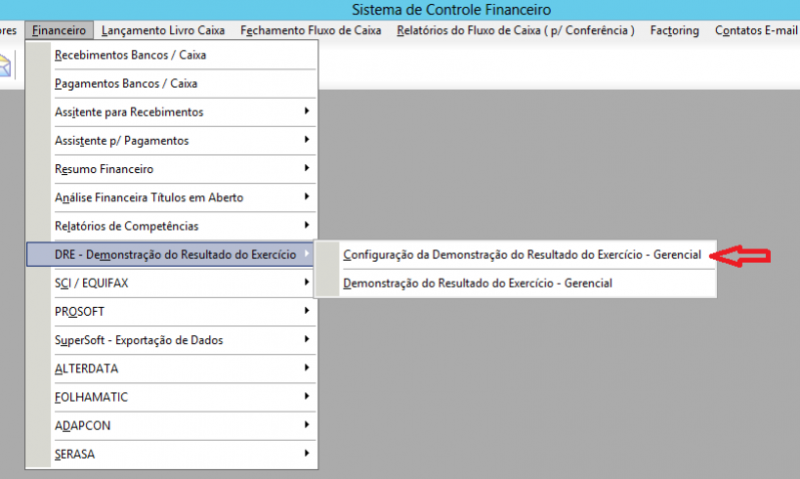Open the PROSOFT submenu
800x479 pixels.
pos(78,312)
